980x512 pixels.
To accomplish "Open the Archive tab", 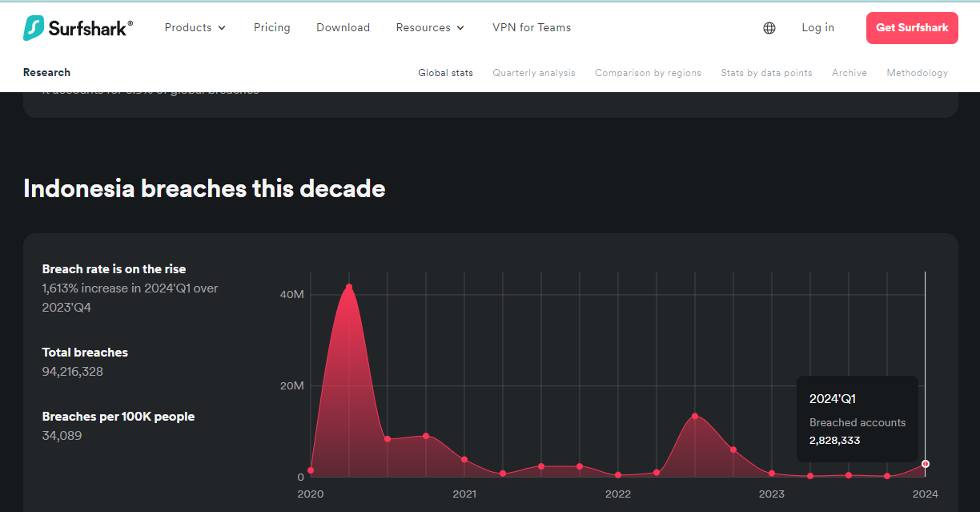I will coord(849,73).
